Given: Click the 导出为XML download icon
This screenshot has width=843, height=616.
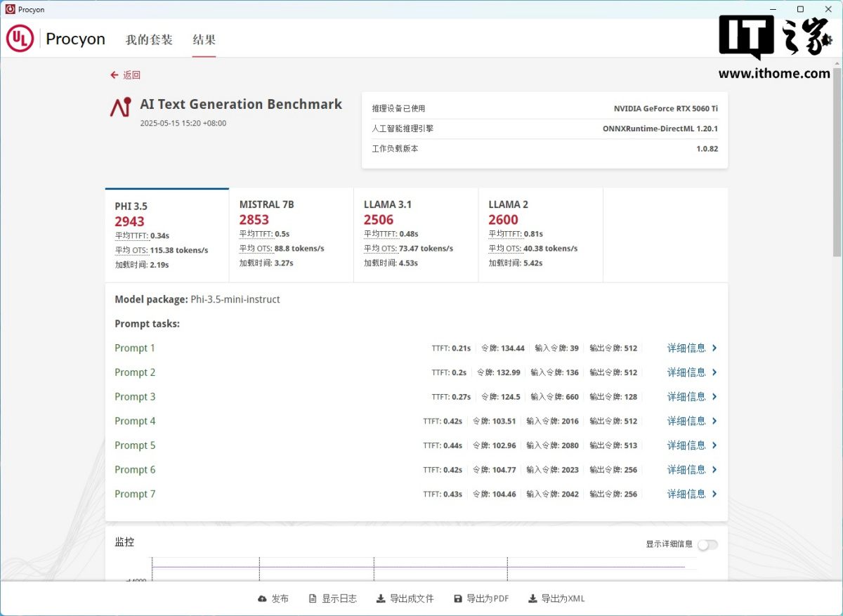Looking at the screenshot, I should (532, 599).
